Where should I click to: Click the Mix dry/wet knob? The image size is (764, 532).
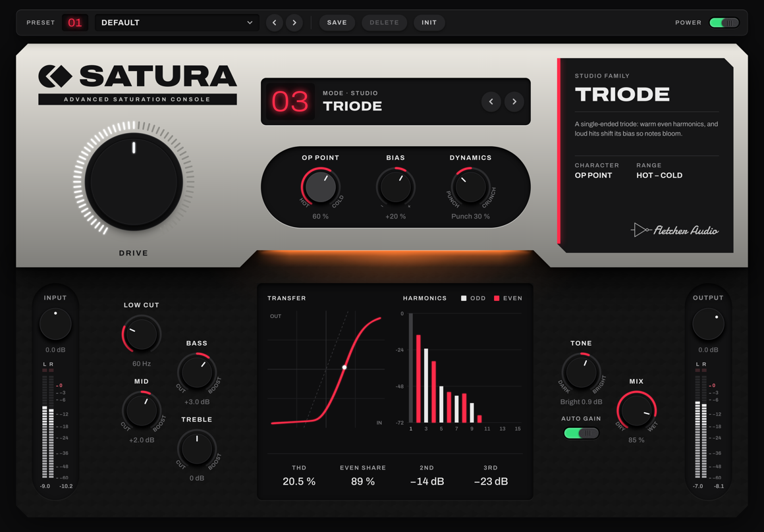[x=636, y=410]
